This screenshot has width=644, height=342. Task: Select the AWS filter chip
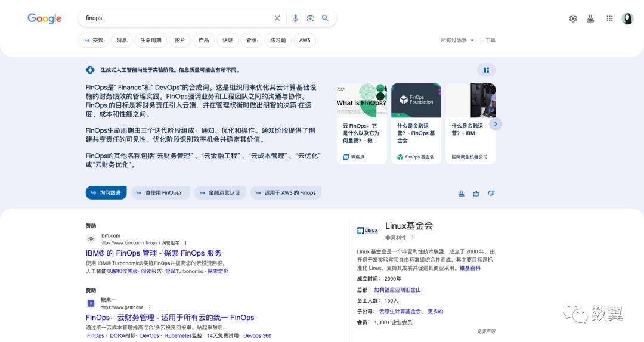305,41
